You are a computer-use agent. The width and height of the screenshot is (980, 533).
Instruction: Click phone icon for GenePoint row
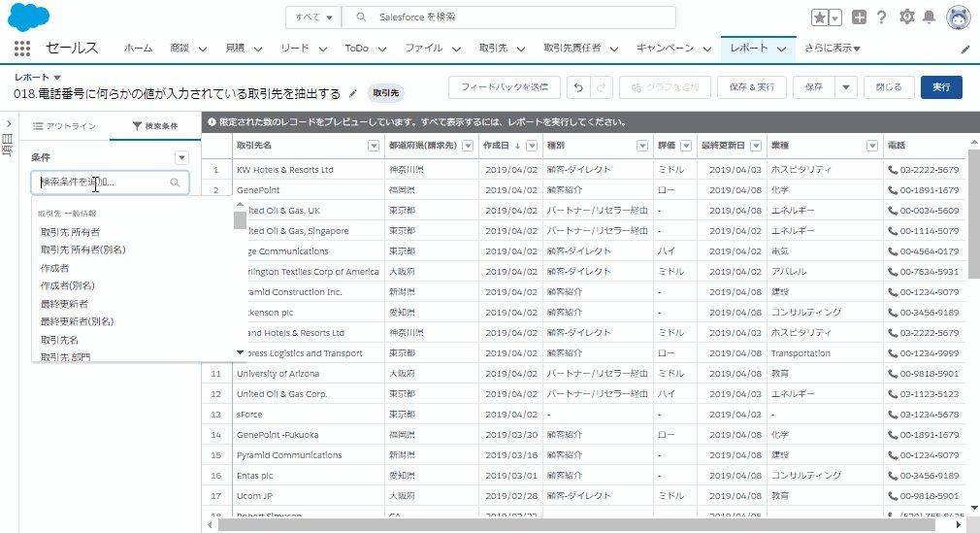tap(893, 190)
